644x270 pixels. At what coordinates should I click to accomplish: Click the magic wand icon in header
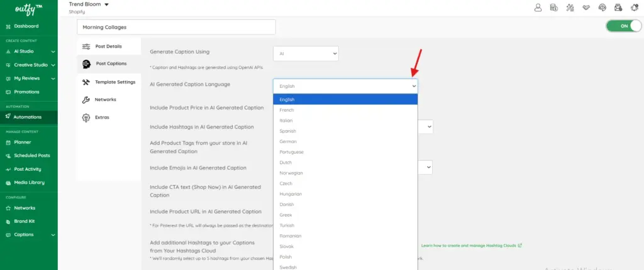[570, 8]
